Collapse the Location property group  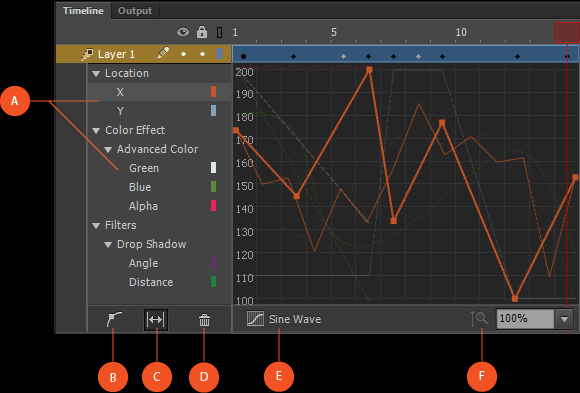[x=96, y=74]
